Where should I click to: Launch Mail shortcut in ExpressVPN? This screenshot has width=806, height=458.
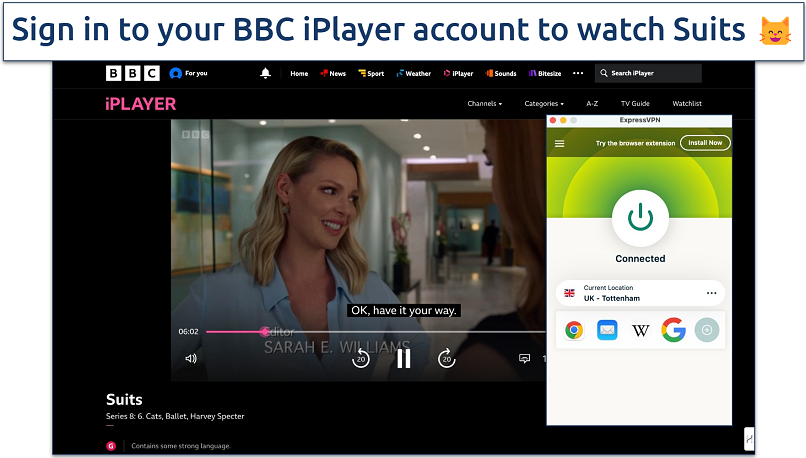tap(607, 330)
